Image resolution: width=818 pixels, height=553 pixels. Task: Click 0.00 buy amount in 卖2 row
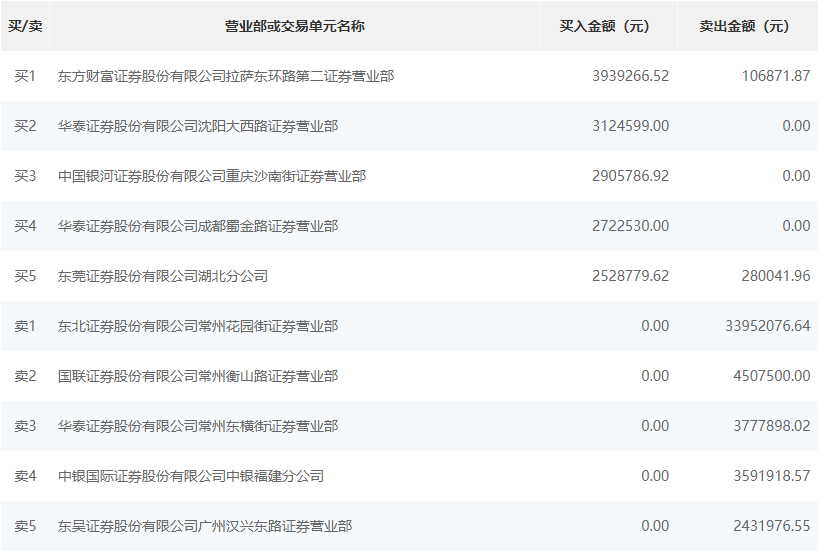pos(655,376)
